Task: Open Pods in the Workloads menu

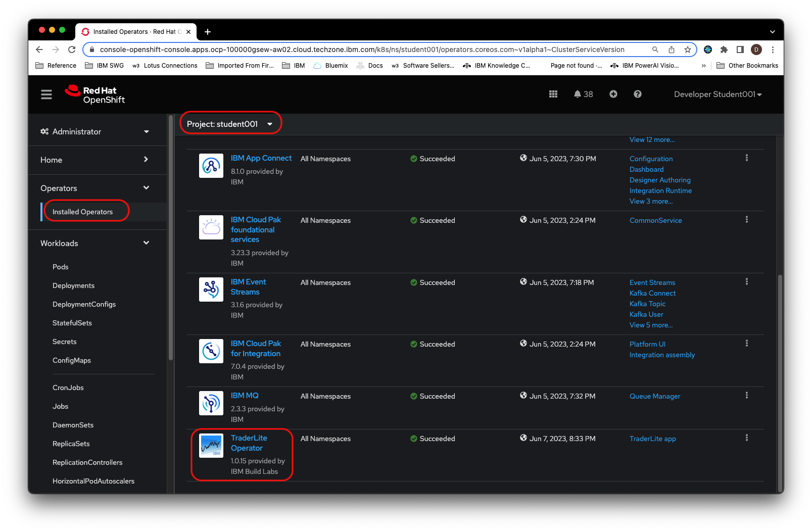Action: point(60,267)
